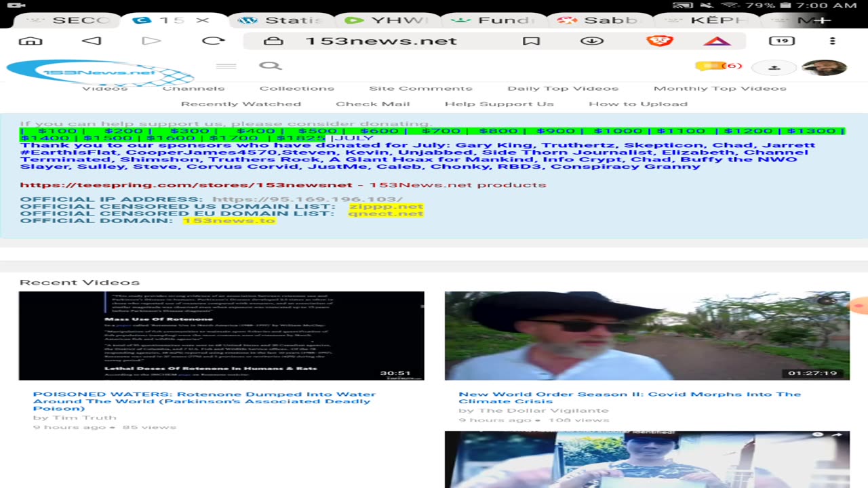868x488 pixels.
Task: Open the third video thumbnail at bottom
Action: tap(647, 460)
